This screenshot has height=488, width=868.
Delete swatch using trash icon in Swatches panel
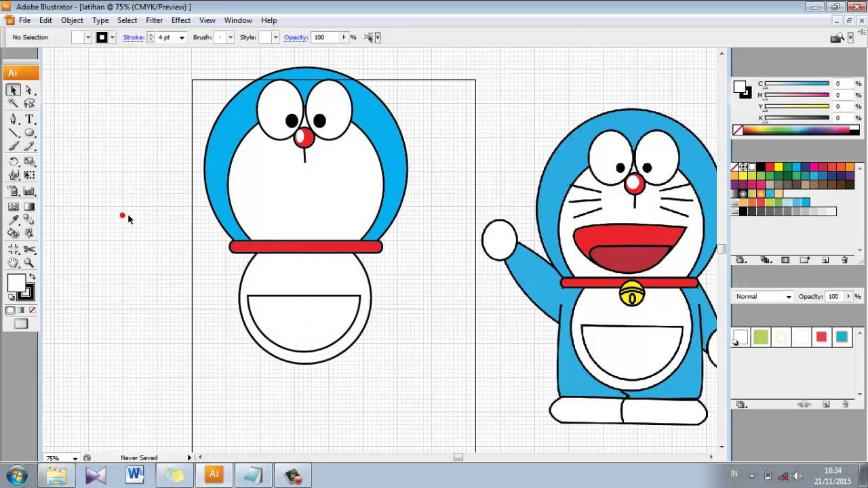coord(844,260)
